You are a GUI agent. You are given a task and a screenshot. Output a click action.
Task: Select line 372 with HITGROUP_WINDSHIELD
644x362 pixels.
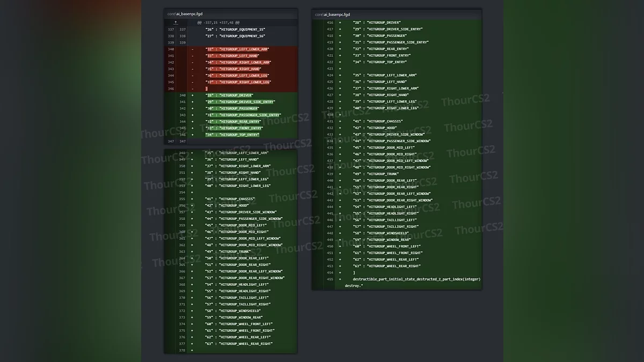[232, 311]
